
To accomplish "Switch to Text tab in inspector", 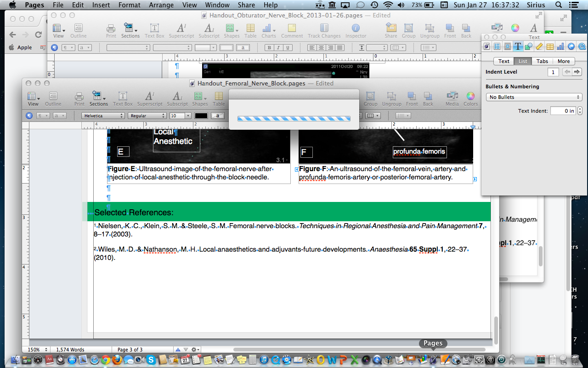I will pyautogui.click(x=504, y=61).
